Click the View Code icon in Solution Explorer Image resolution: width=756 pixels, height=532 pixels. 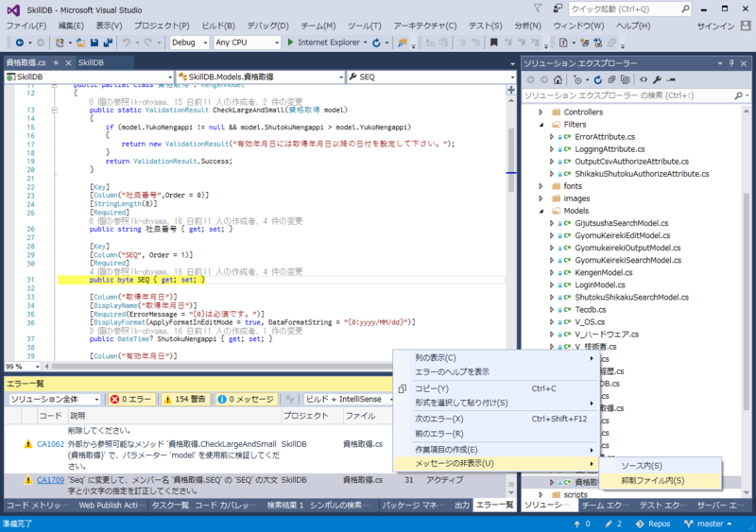[x=644, y=79]
